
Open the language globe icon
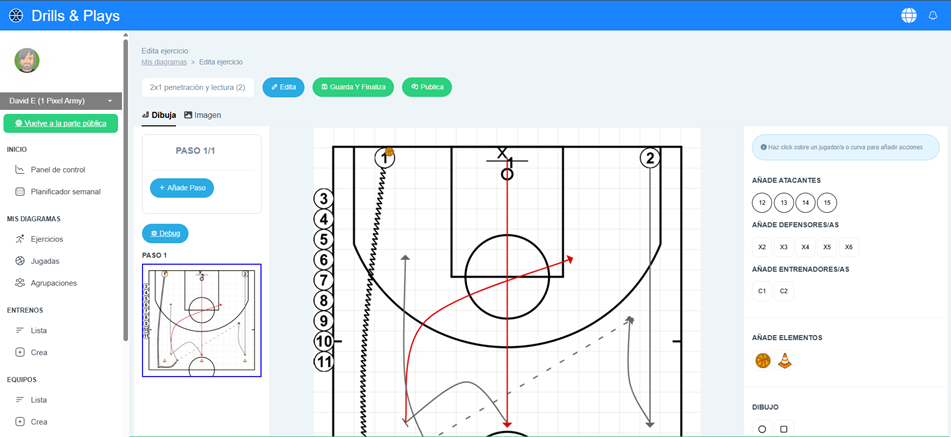click(x=909, y=16)
